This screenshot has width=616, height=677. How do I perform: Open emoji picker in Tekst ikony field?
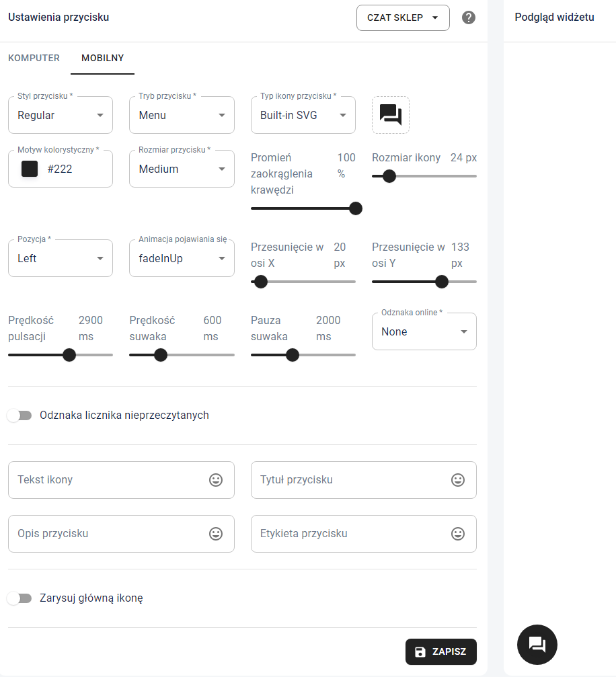tap(216, 480)
